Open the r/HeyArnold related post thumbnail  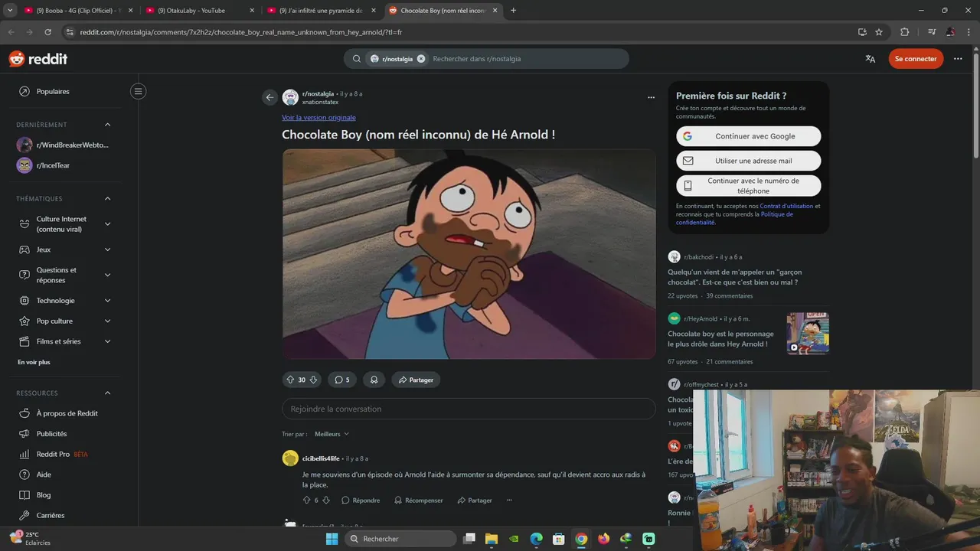tap(808, 334)
